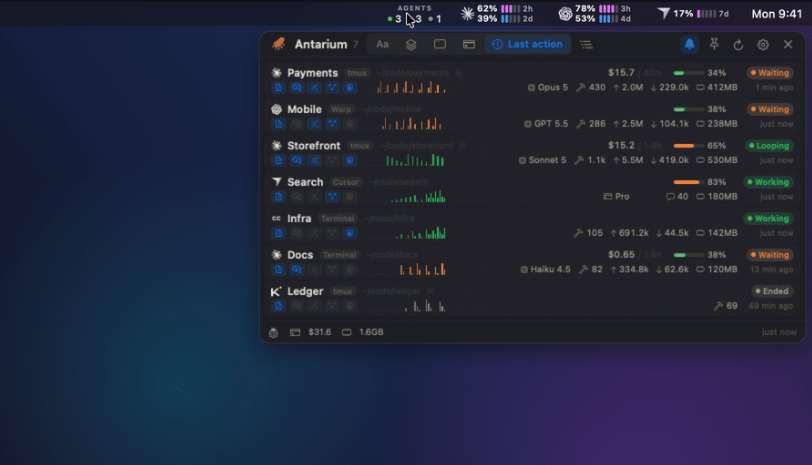Click the Payments 34% context progress bar
This screenshot has width=812, height=465.
point(688,73)
